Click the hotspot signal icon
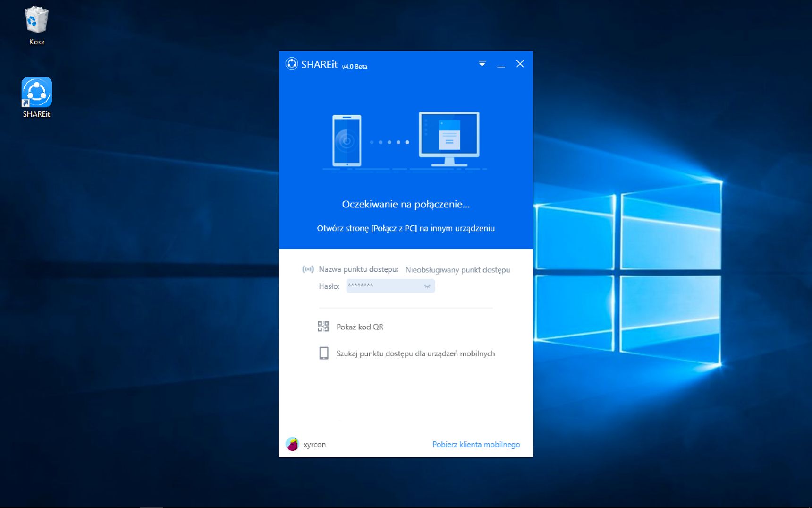 [x=308, y=269]
